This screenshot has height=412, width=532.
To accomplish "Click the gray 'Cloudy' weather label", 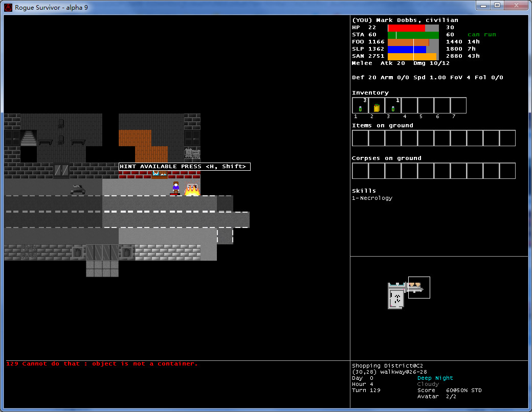I will (428, 384).
